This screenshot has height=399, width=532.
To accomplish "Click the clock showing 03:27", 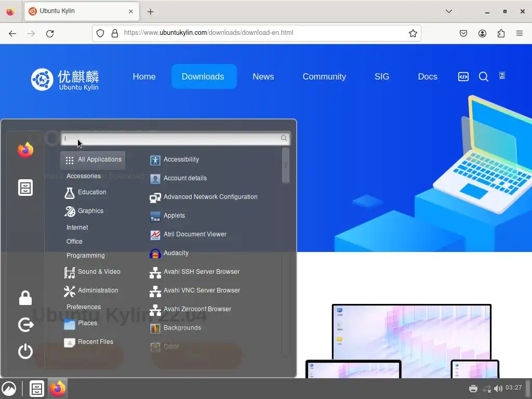I will click(x=513, y=388).
